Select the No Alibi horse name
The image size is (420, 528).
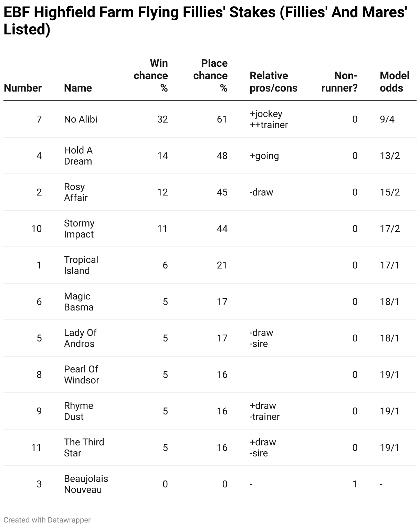tap(81, 119)
